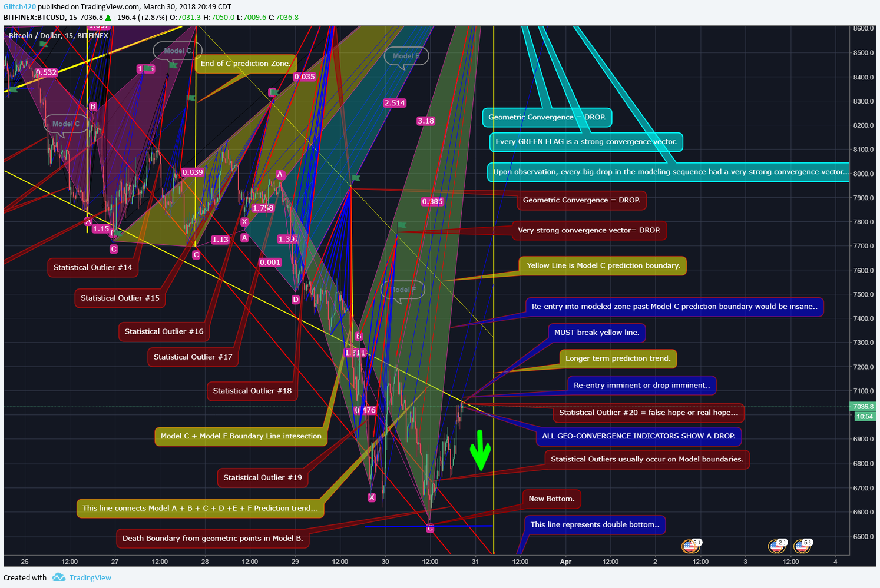This screenshot has width=880, height=588.
Task: Select 'Statistical Outlier #16' label
Action: (x=164, y=331)
